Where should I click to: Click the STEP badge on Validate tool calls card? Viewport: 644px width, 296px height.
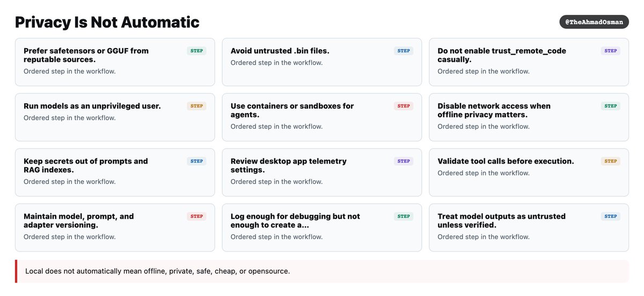tap(611, 161)
